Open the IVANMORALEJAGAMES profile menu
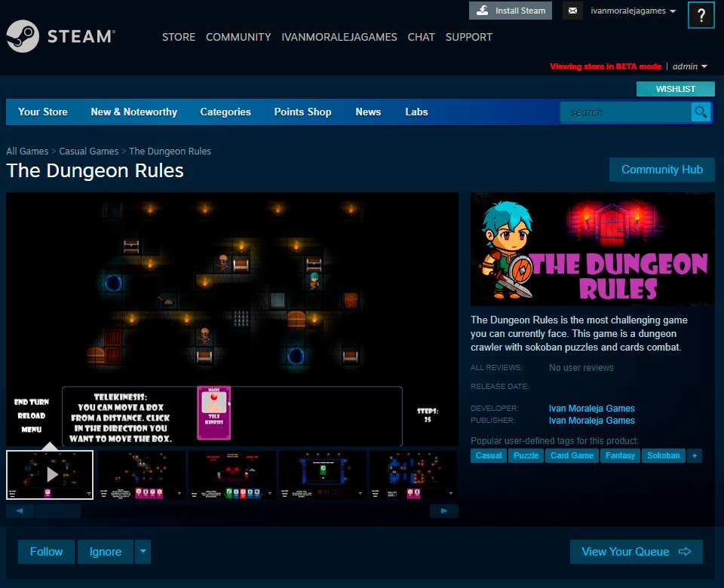This screenshot has height=588, width=724. point(339,37)
